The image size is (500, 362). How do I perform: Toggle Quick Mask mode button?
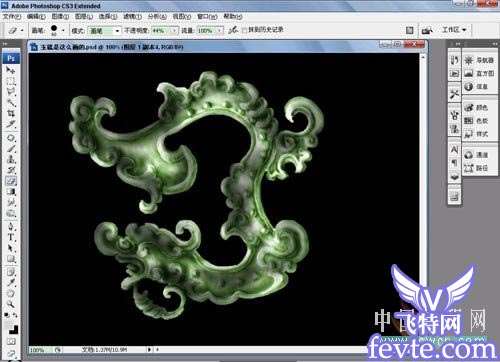11,342
